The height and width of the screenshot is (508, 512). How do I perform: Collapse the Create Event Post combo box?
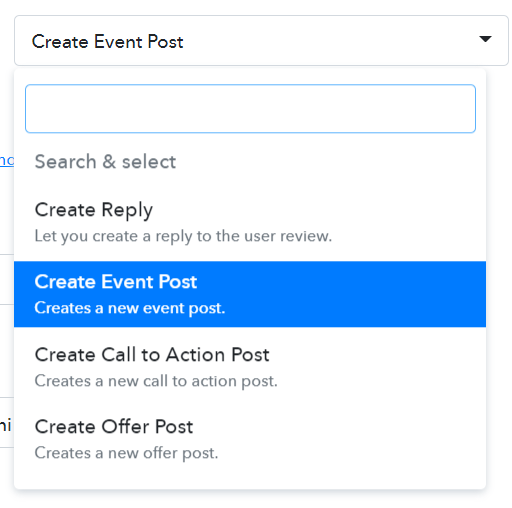pos(261,40)
